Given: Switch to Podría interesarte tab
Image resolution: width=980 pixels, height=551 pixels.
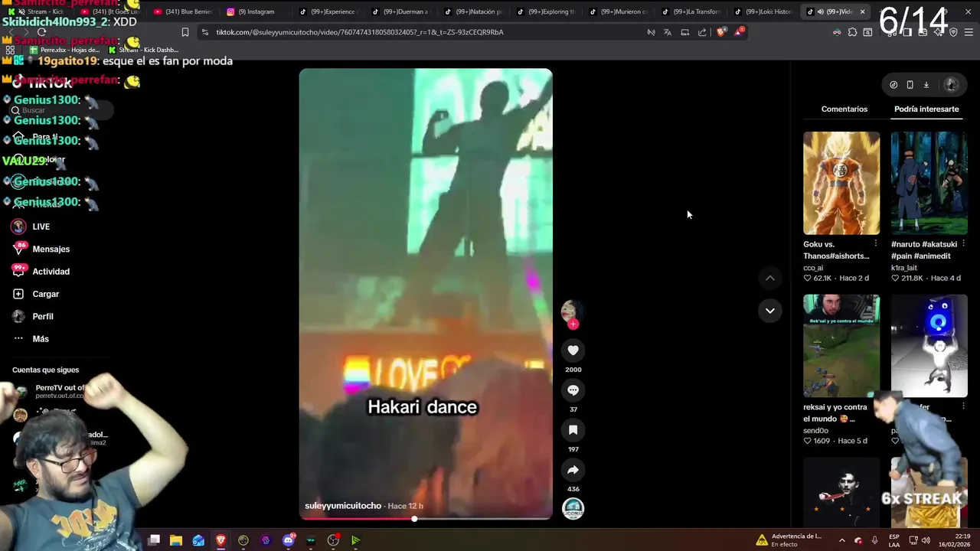Looking at the screenshot, I should pos(926,109).
